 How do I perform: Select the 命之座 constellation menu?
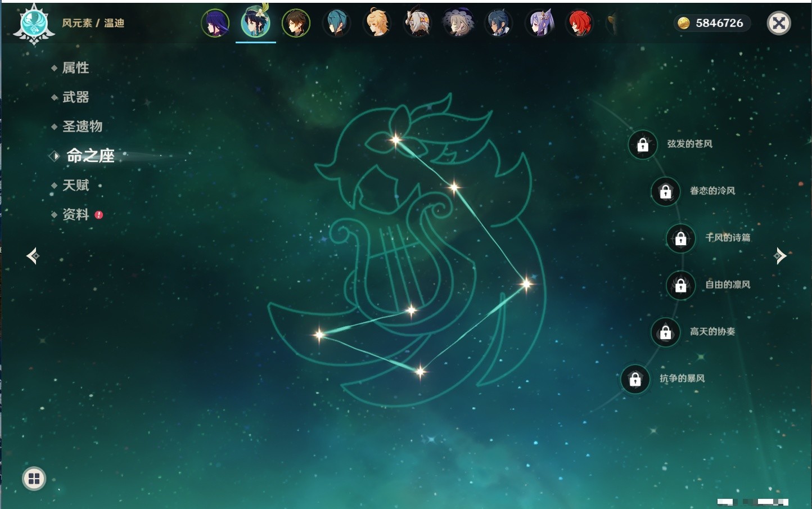pyautogui.click(x=90, y=156)
